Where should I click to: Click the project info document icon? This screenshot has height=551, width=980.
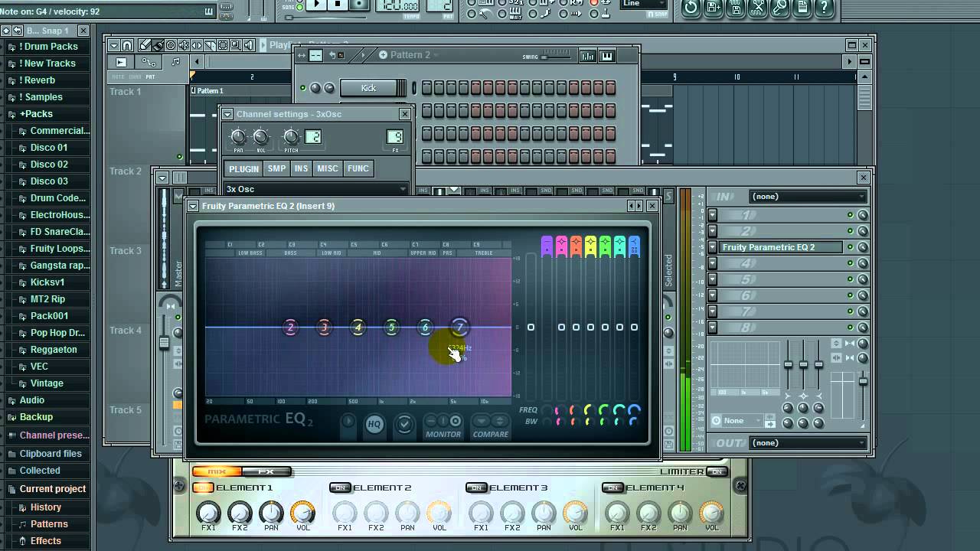[x=802, y=8]
